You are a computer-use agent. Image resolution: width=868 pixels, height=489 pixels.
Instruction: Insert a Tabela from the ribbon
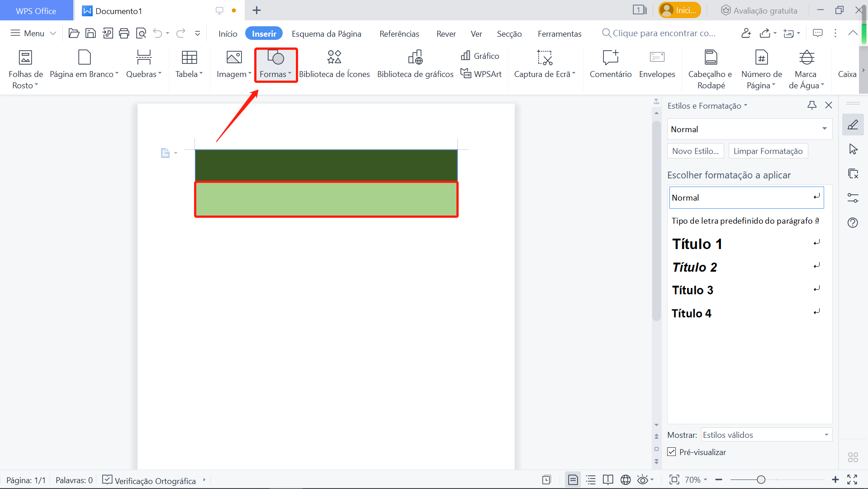189,64
